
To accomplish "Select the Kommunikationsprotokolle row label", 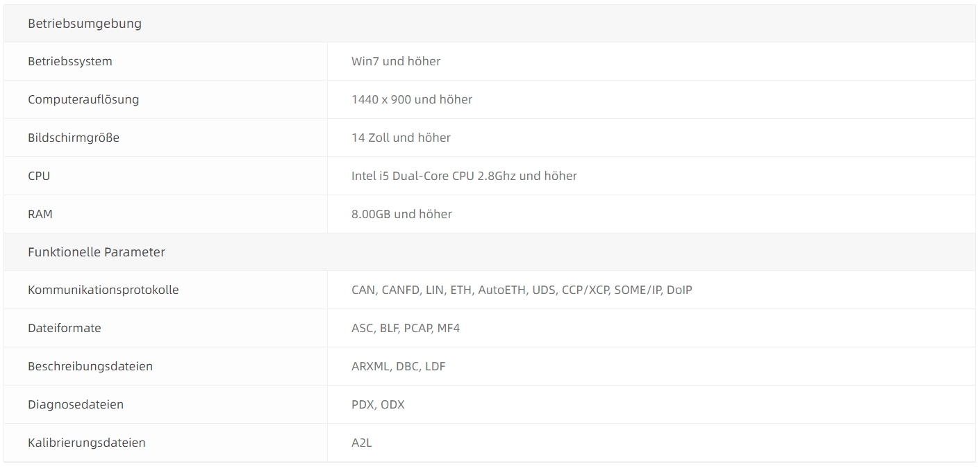I will [x=103, y=290].
